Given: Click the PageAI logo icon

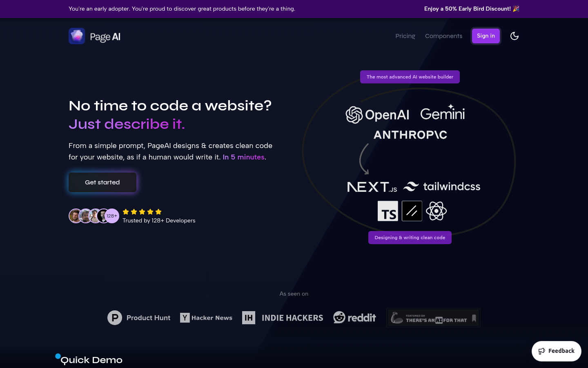Looking at the screenshot, I should click(x=77, y=36).
